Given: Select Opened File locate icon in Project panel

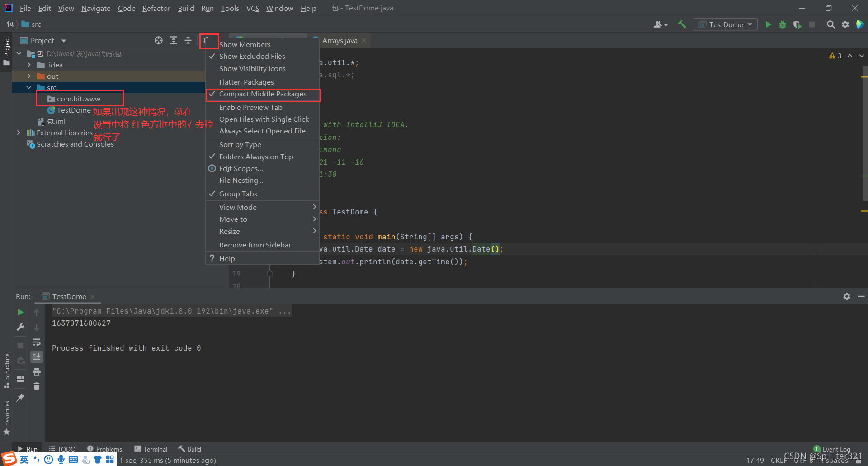Looking at the screenshot, I should tap(159, 40).
